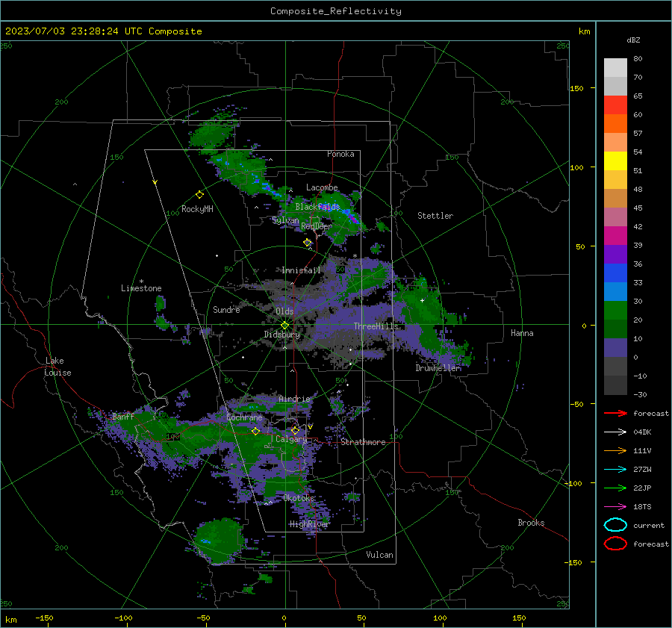Click the Hanna city label
The image size is (672, 628).
pyautogui.click(x=522, y=333)
